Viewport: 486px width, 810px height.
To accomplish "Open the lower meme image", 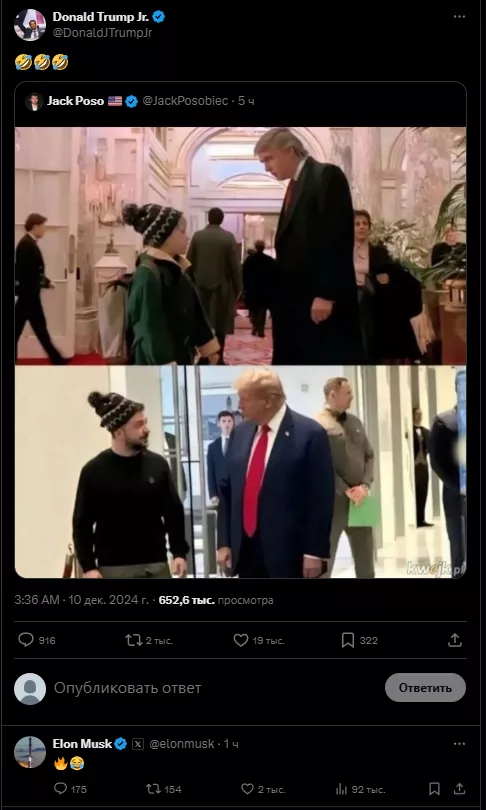I will pos(241,472).
